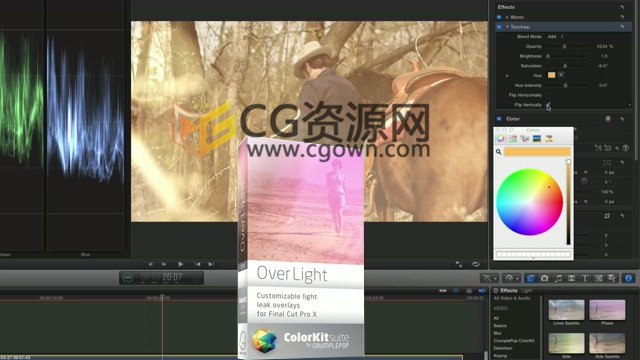This screenshot has height=360, width=640.
Task: Open the Transitions browser icon
Action: click(571, 278)
